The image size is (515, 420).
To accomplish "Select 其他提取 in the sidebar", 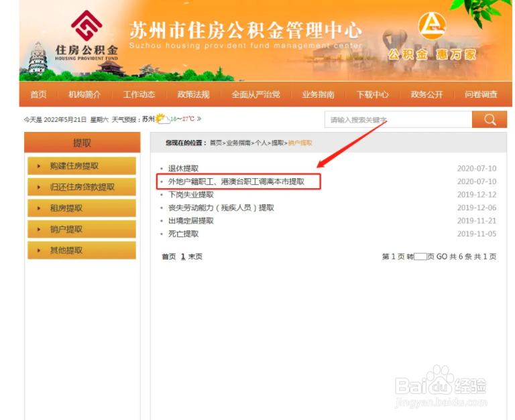I will (82, 251).
